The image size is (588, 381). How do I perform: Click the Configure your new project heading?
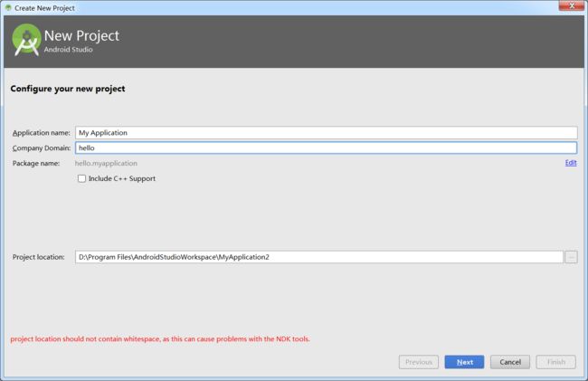[x=68, y=89]
